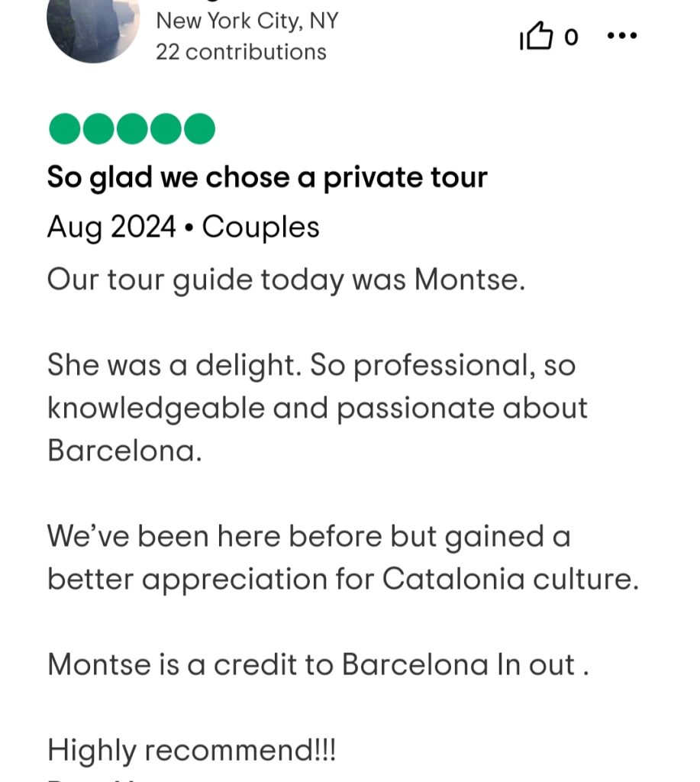700x782 pixels.
Task: Click the "Aug 2024" review date
Action: [x=111, y=227]
